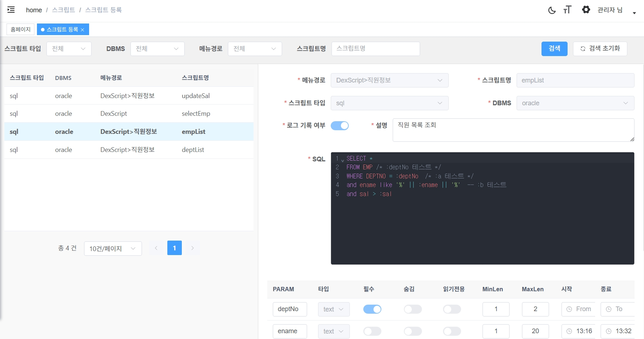This screenshot has height=339, width=644.
Task: Click the 검색 초기화 refresh button
Action: tap(600, 48)
